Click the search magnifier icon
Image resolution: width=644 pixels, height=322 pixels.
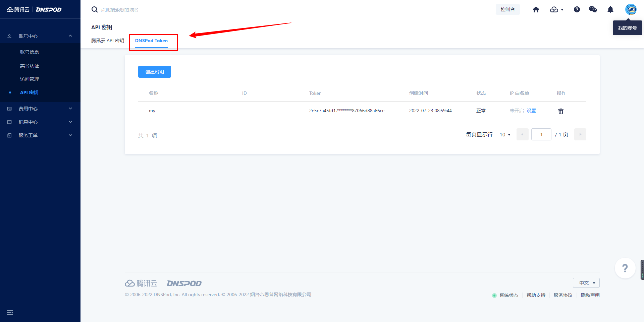95,9
